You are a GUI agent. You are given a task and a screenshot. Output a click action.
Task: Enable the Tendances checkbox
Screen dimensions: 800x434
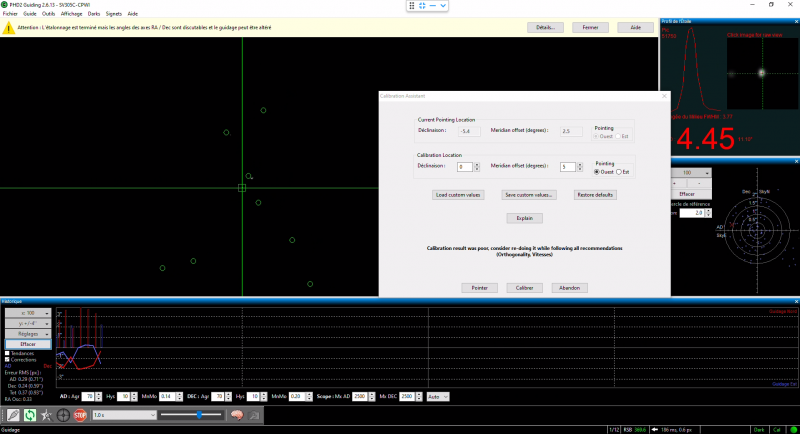(x=8, y=353)
